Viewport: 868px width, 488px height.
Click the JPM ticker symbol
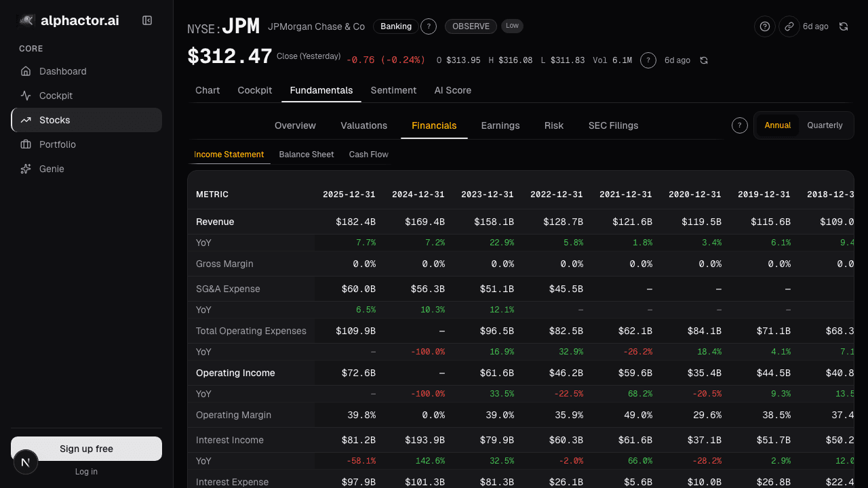point(241,26)
